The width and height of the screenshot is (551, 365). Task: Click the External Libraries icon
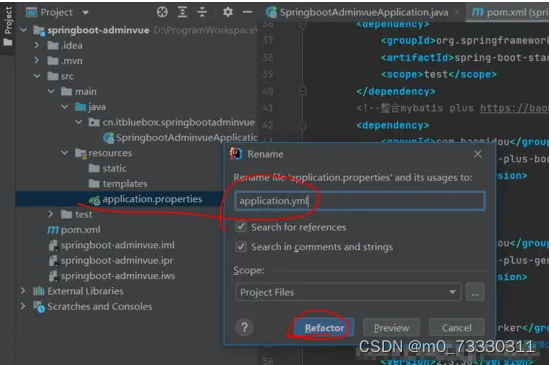pos(39,291)
